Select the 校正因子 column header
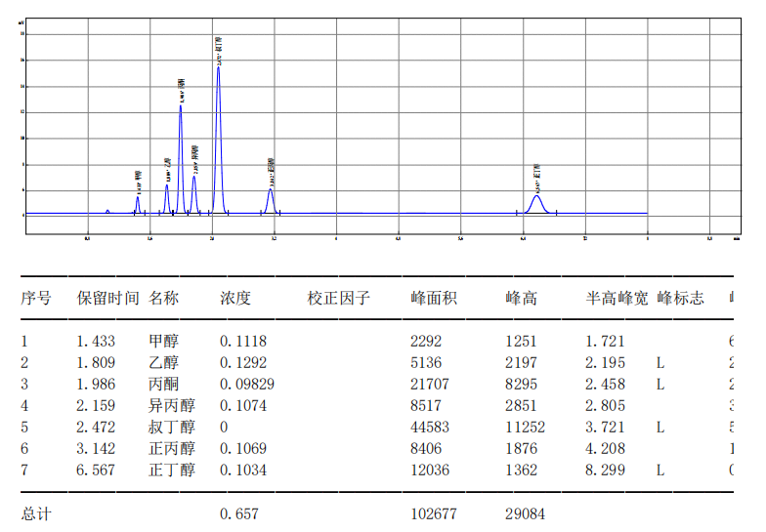The width and height of the screenshot is (766, 532). (x=338, y=298)
